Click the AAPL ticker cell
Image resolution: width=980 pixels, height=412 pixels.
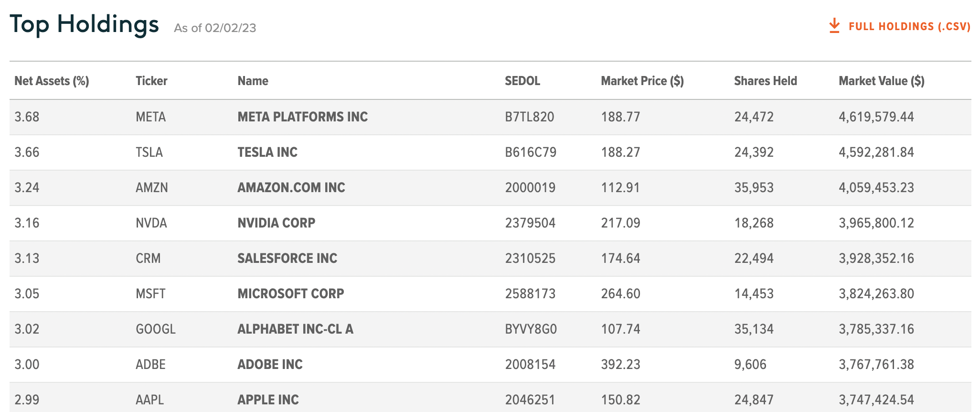point(150,400)
